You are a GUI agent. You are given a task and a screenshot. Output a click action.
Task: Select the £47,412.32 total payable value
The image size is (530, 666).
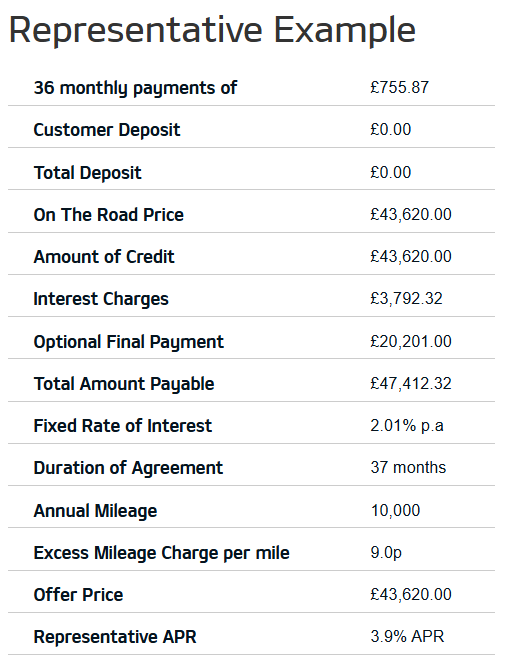click(x=411, y=384)
